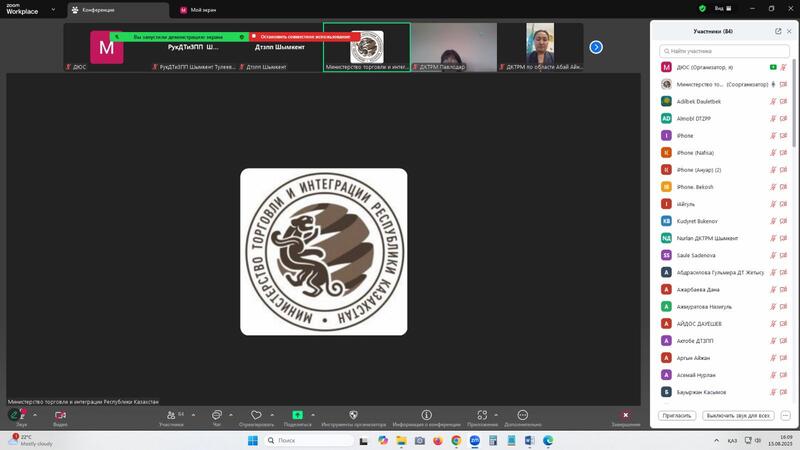800x450 pixels.
Task: Click the Дополнительно three-dots icon
Action: click(x=522, y=414)
